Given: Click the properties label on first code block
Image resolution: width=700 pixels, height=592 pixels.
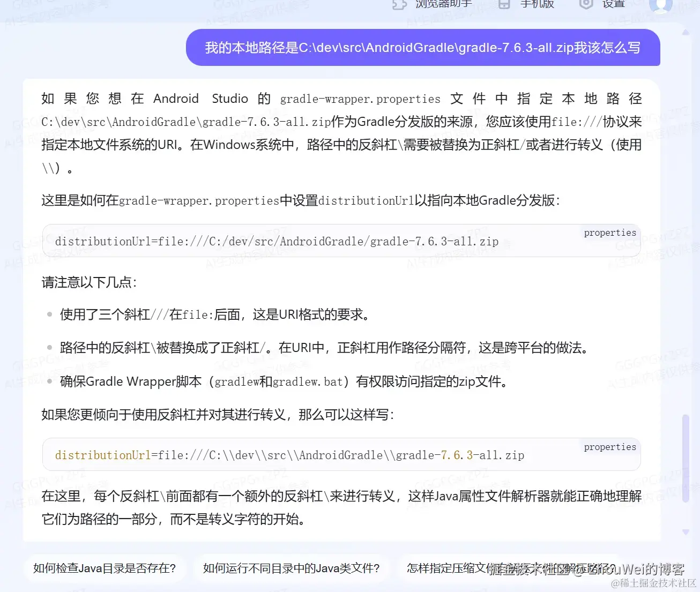Looking at the screenshot, I should click(x=609, y=233).
